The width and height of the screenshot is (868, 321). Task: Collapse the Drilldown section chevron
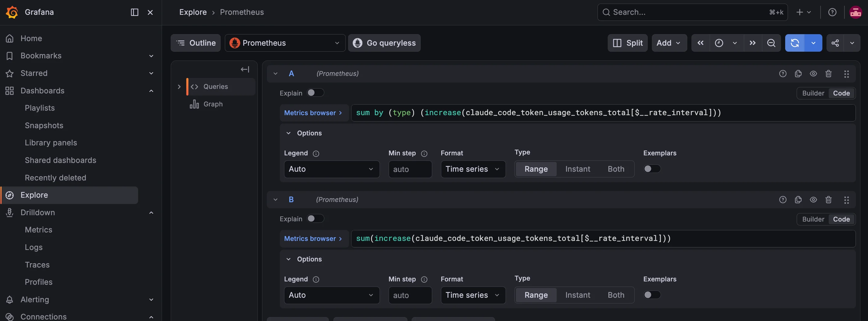[151, 212]
